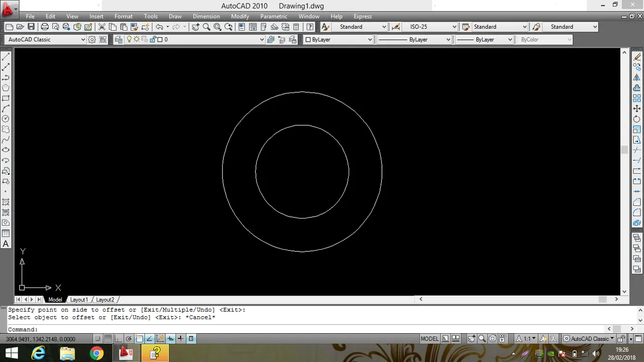This screenshot has height=362, width=644.
Task: Open the Parametric menu
Action: [x=274, y=17]
